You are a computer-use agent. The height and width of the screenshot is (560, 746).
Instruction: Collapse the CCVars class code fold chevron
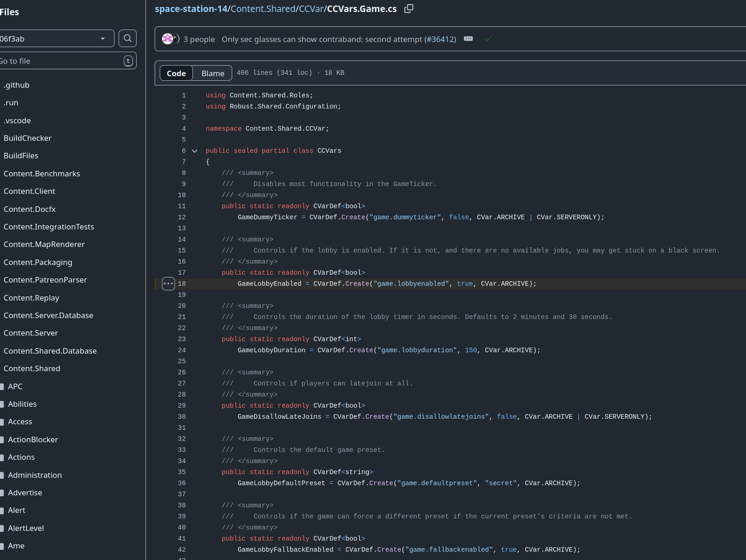coord(195,151)
